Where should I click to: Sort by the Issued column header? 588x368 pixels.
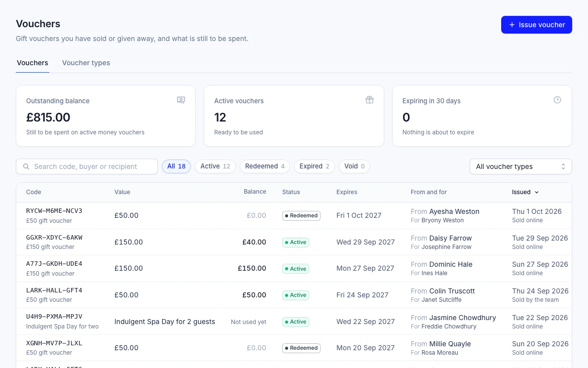[x=525, y=192]
